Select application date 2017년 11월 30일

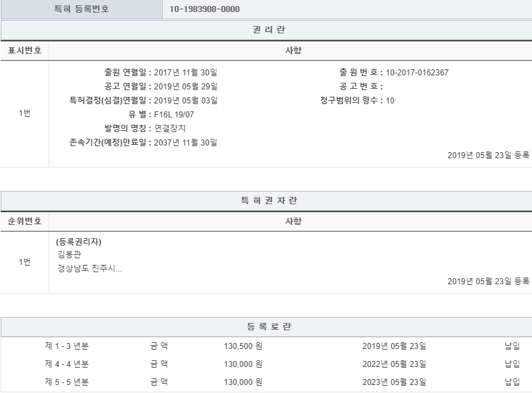tap(185, 72)
